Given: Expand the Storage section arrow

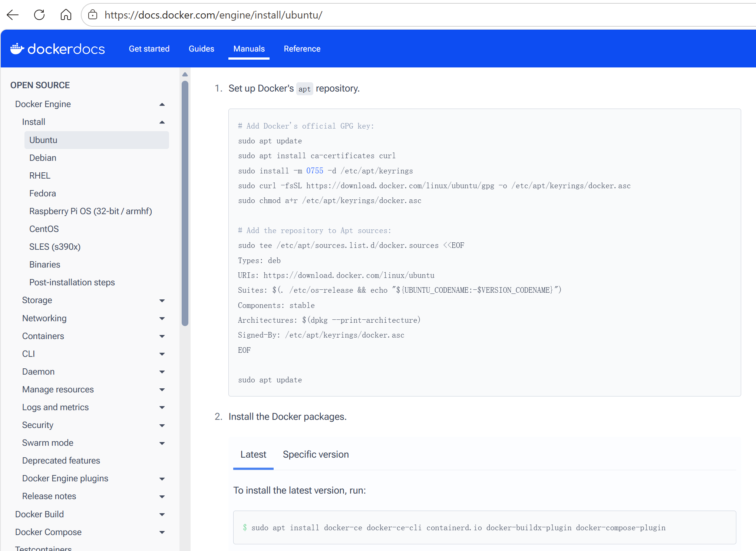Looking at the screenshot, I should coord(162,301).
